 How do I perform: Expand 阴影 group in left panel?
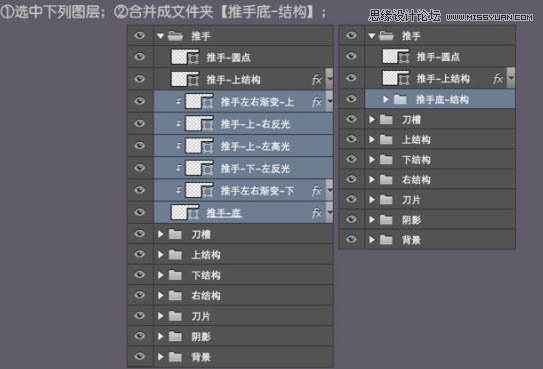coord(160,337)
